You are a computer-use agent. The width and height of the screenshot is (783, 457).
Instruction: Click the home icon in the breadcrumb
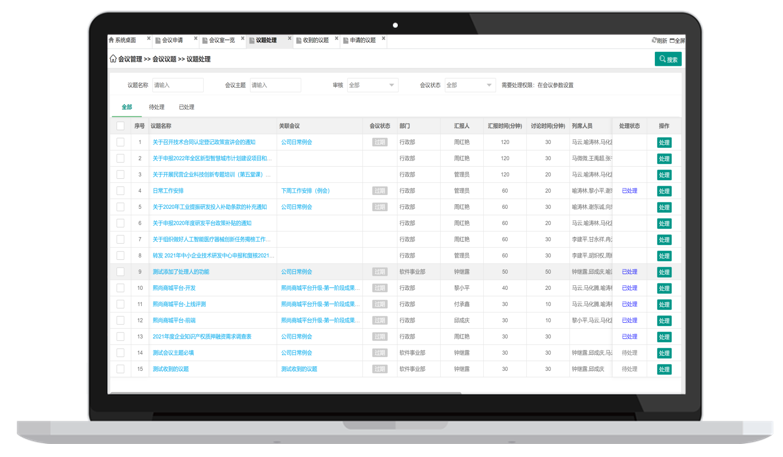pyautogui.click(x=113, y=59)
